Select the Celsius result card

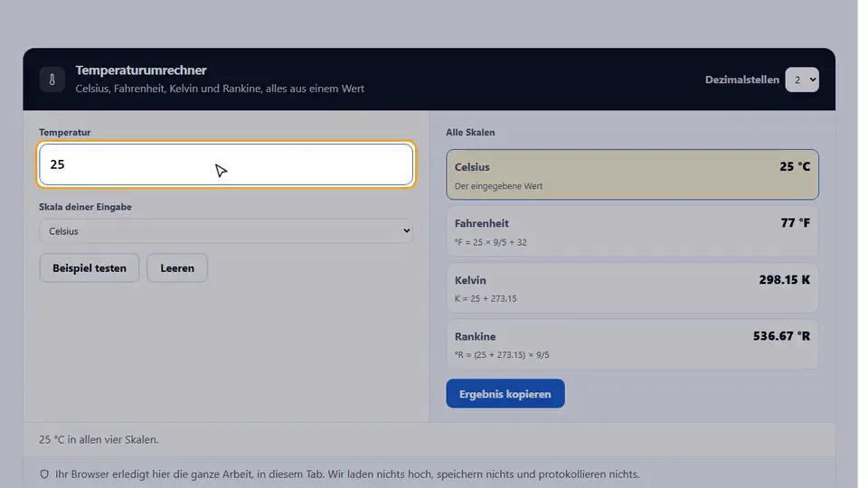click(632, 174)
